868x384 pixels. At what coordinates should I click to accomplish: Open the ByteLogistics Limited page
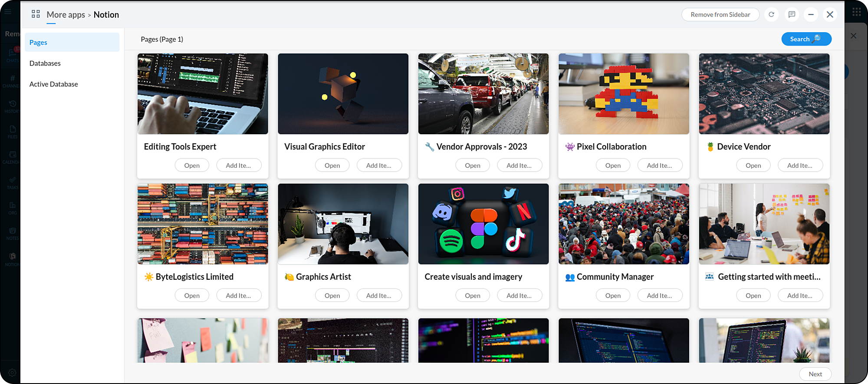[192, 295]
